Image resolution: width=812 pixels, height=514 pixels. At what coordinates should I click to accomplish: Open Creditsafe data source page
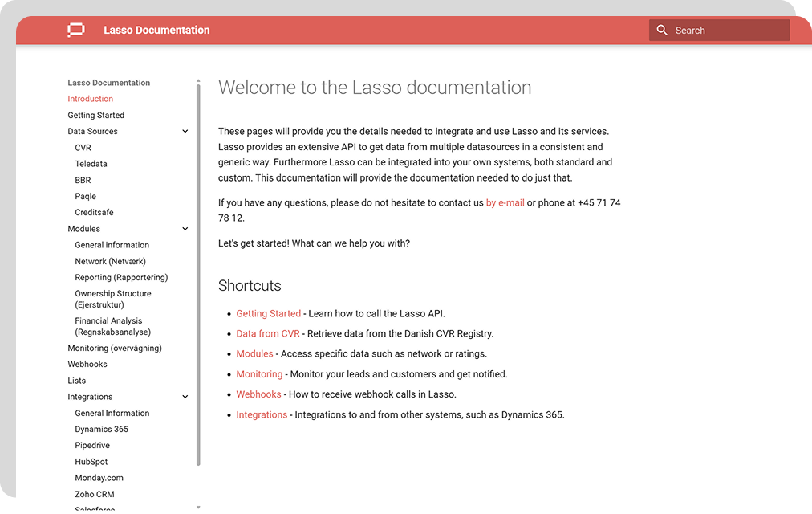95,213
